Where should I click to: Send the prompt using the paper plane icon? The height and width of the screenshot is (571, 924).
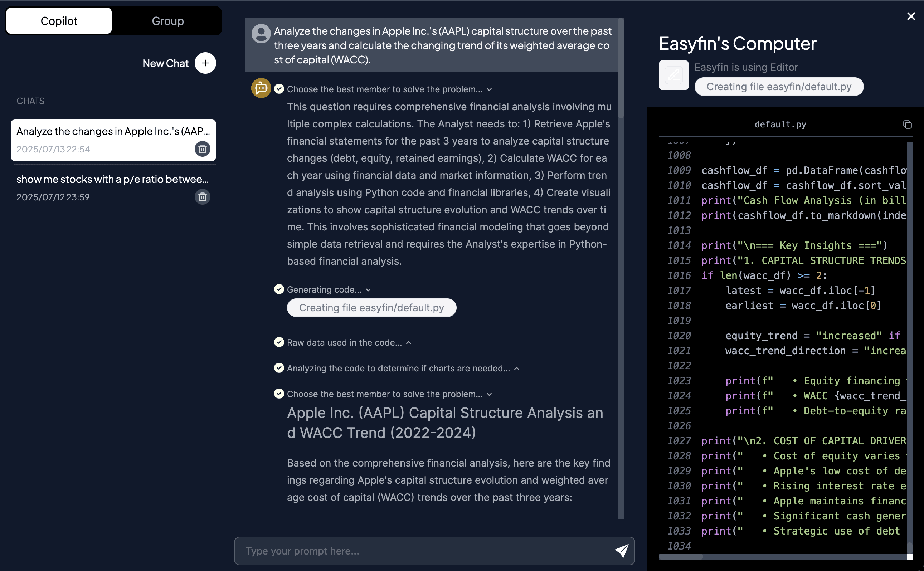[622, 551]
